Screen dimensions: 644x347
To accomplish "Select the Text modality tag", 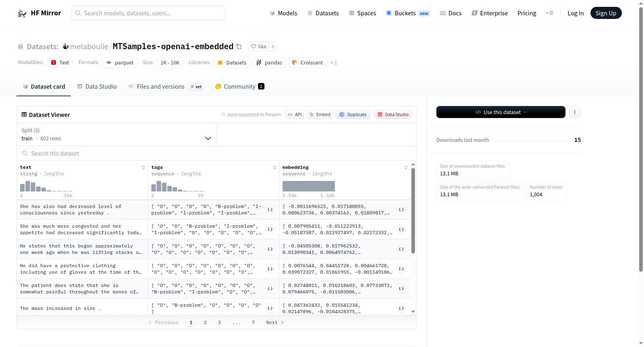I will click(60, 62).
